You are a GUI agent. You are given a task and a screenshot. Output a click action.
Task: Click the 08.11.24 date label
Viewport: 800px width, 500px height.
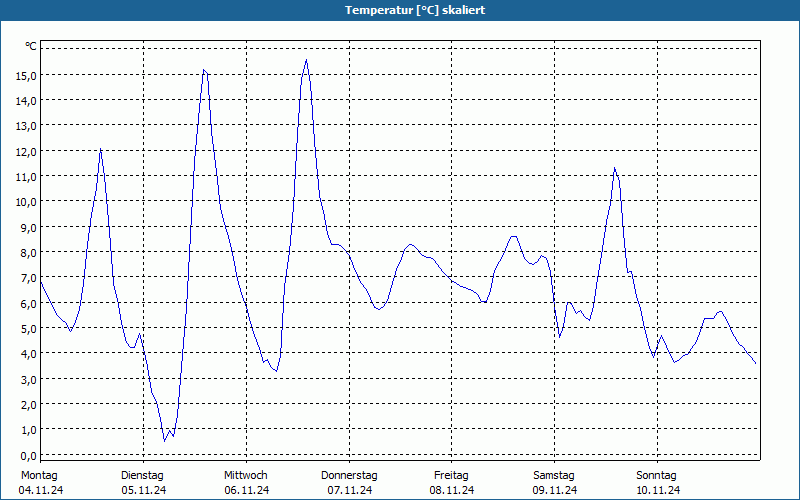[x=452, y=490]
